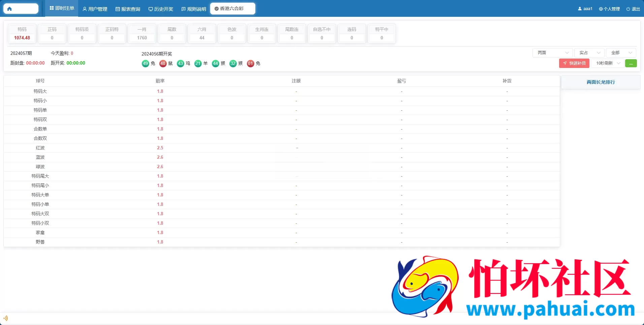This screenshot has height=325, width=644.
Task: Click the 赔率 column header
Action: 160,81
